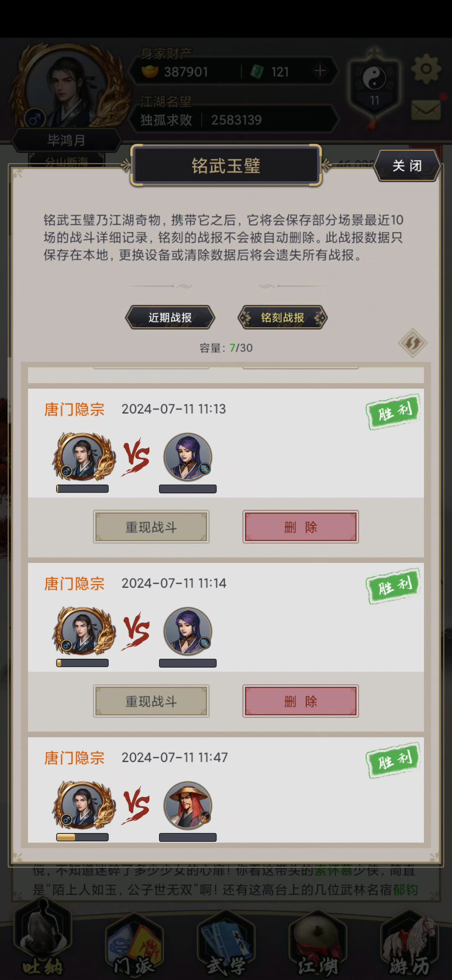Replay the 11:13 battle with 重现战斗
This screenshot has height=980, width=452.
[151, 527]
